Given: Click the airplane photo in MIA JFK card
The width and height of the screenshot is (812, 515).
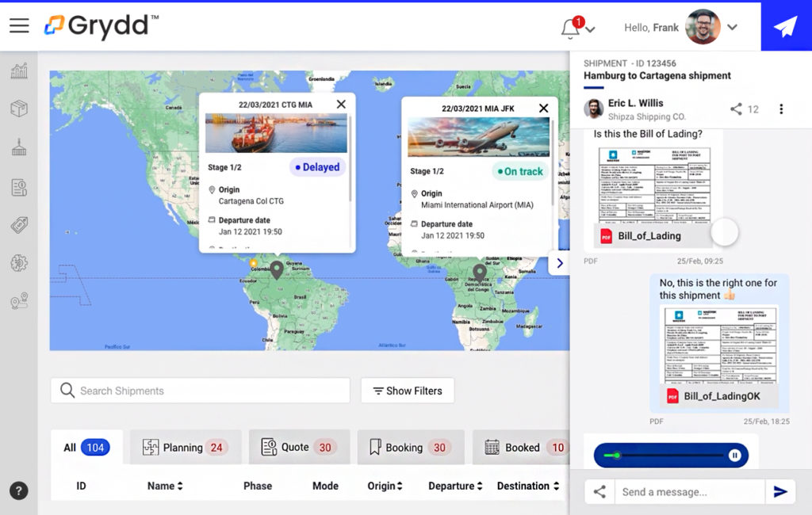Looking at the screenshot, I should pos(478,136).
